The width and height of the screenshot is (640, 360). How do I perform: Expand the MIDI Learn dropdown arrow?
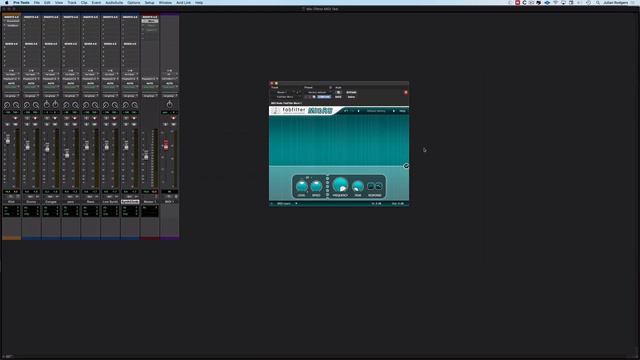pyautogui.click(x=296, y=203)
